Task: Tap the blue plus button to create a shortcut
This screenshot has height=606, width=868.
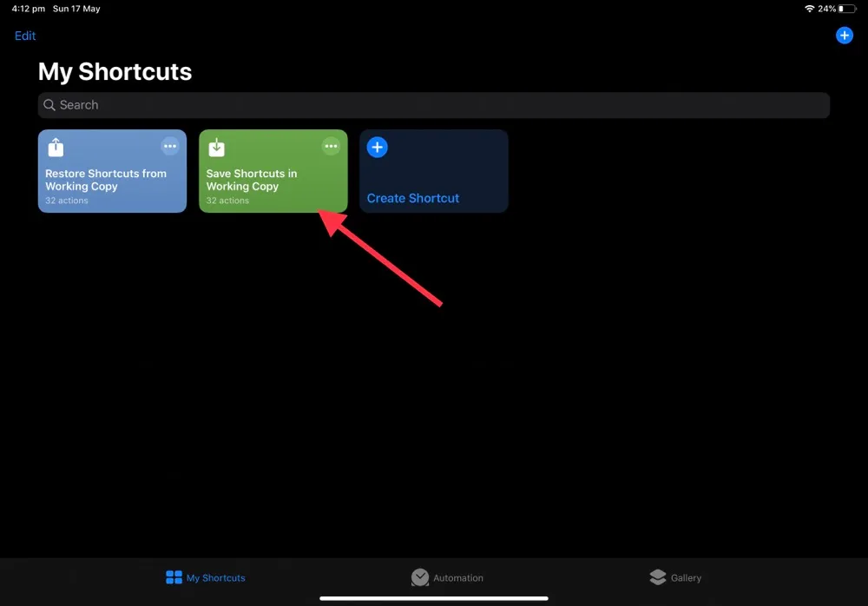Action: coord(844,35)
